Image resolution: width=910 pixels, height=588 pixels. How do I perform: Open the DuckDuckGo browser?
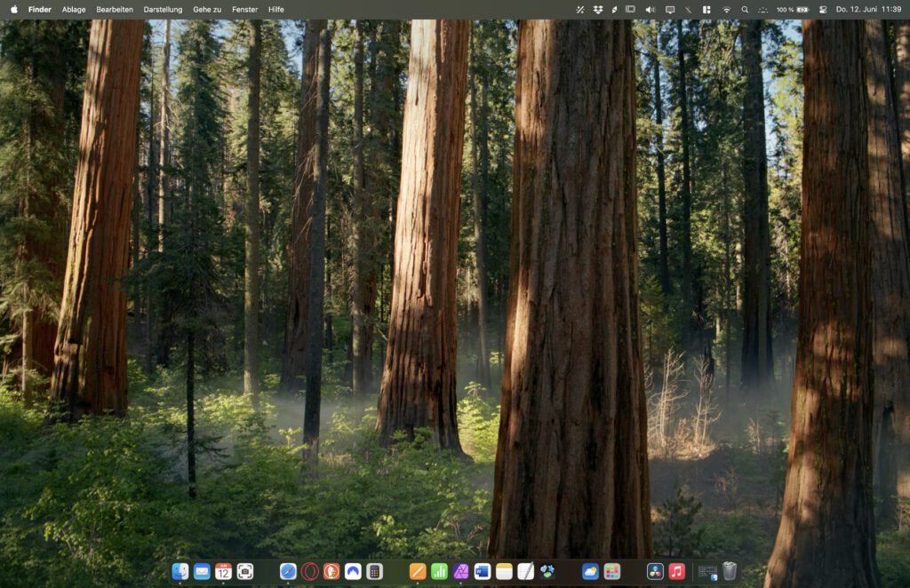click(x=331, y=573)
